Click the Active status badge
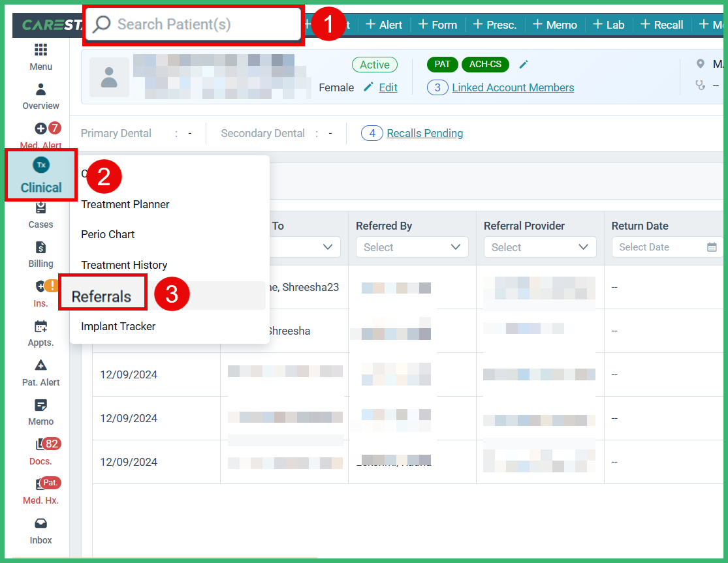728x563 pixels. (375, 65)
